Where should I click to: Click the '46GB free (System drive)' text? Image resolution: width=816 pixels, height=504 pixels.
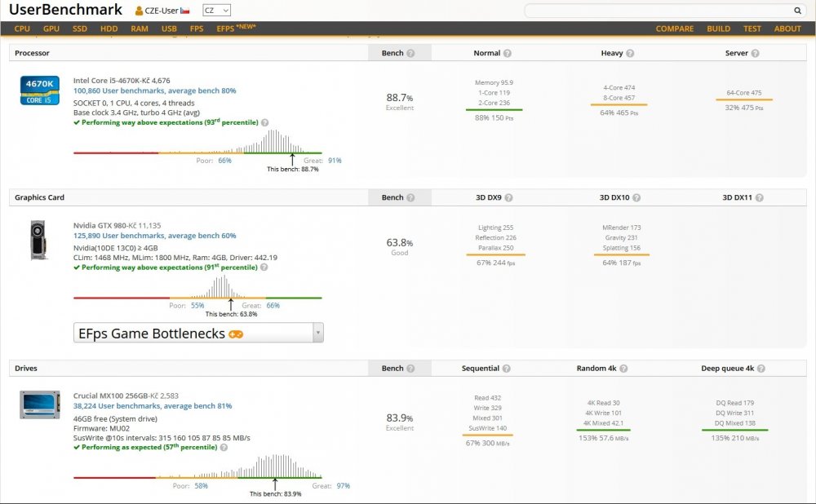coord(115,418)
